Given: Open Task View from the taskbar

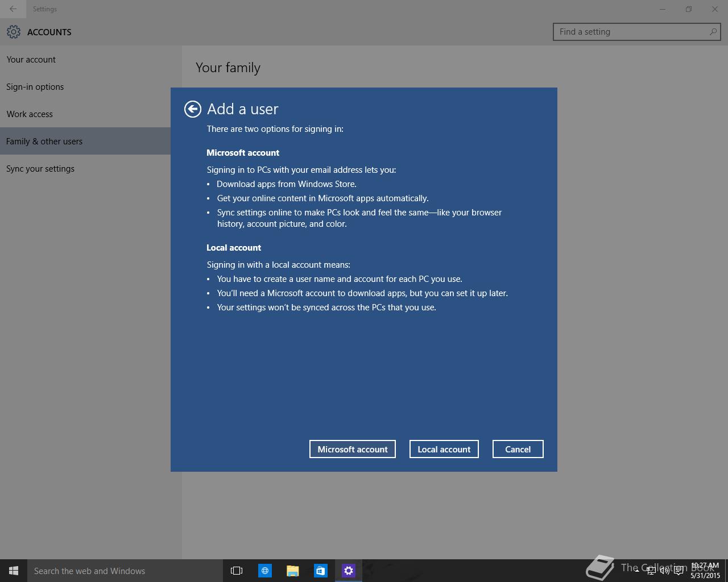Looking at the screenshot, I should click(237, 571).
